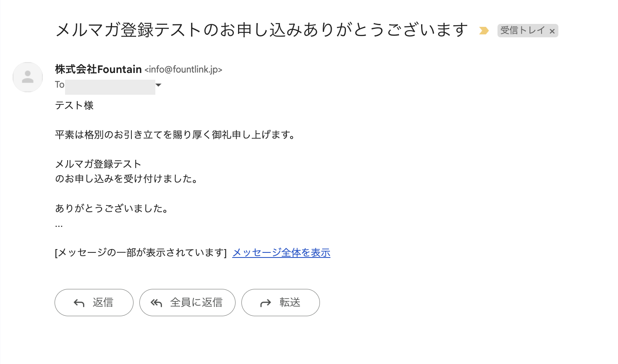The image size is (618, 364).
Task: Expand trimmed content via the three dots
Action: [x=59, y=226]
